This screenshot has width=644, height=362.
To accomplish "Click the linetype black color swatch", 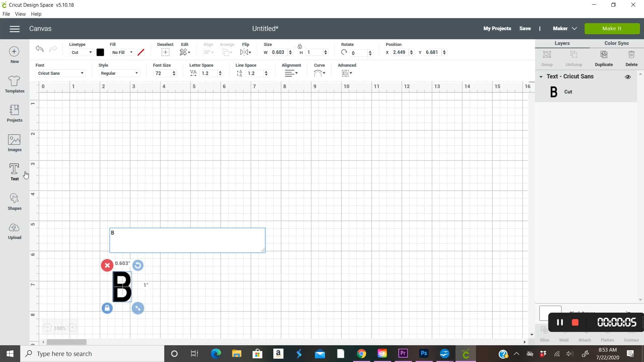I will coord(100,52).
